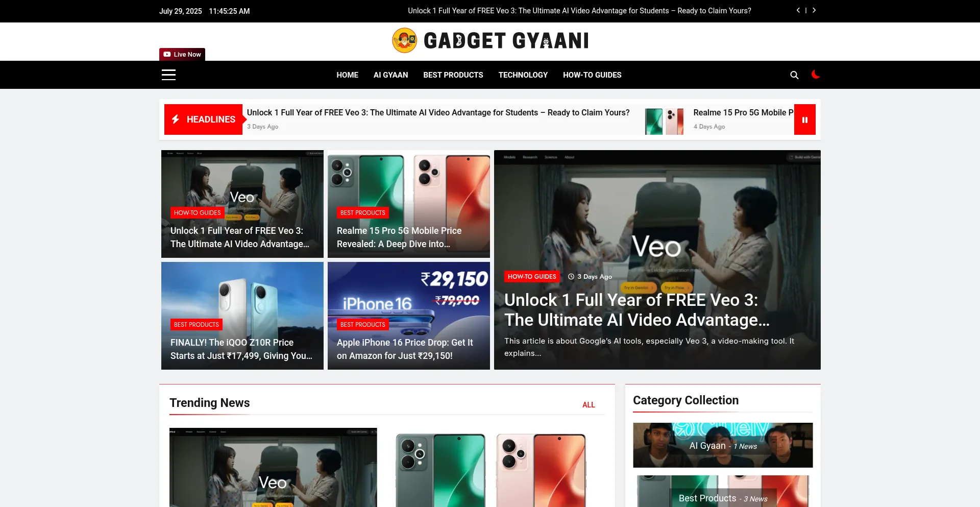
Task: Click the 11:45:25 AM clock text
Action: (229, 11)
